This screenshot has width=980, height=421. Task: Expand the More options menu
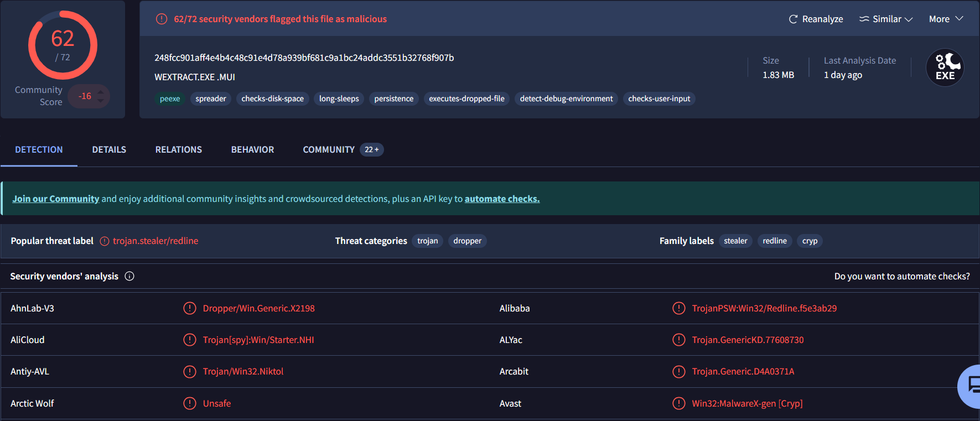point(946,19)
